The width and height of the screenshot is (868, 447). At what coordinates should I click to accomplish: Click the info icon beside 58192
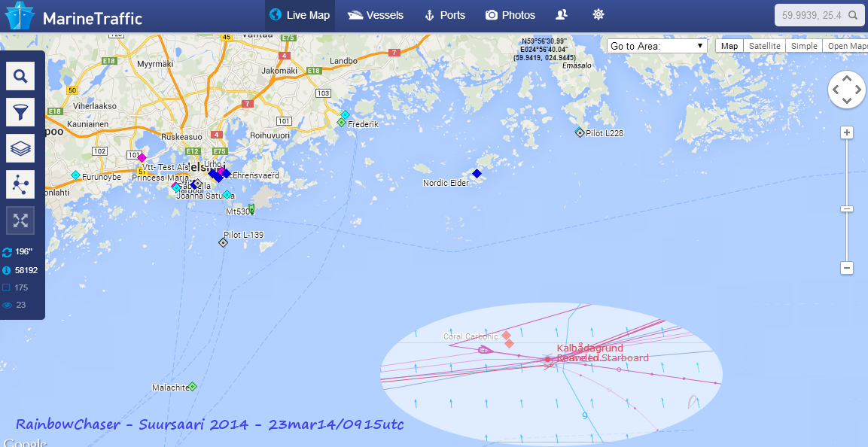(x=8, y=270)
